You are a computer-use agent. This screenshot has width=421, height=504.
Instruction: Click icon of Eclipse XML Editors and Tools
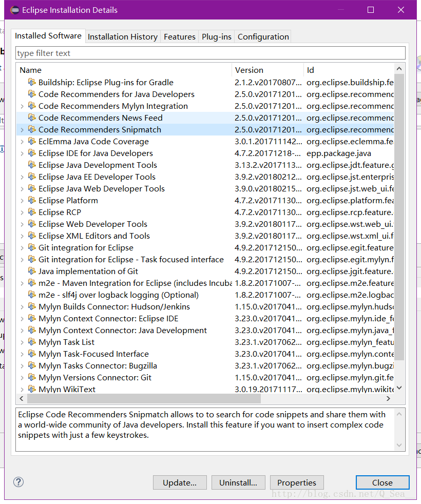pyautogui.click(x=32, y=236)
